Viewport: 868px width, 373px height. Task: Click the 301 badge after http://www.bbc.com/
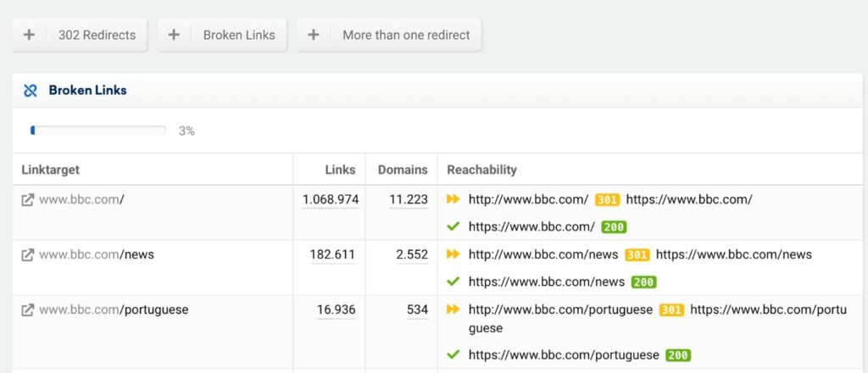point(607,200)
